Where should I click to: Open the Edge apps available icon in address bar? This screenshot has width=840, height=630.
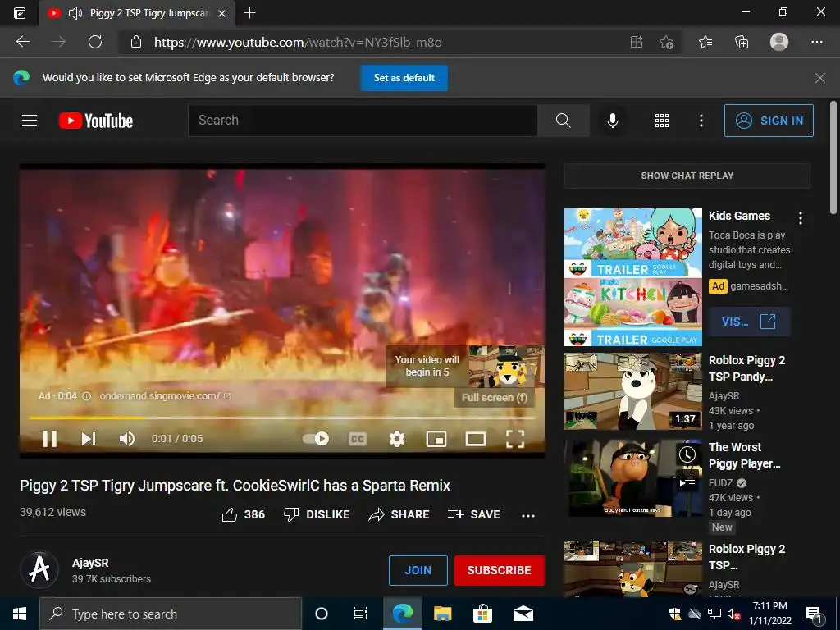tap(637, 42)
